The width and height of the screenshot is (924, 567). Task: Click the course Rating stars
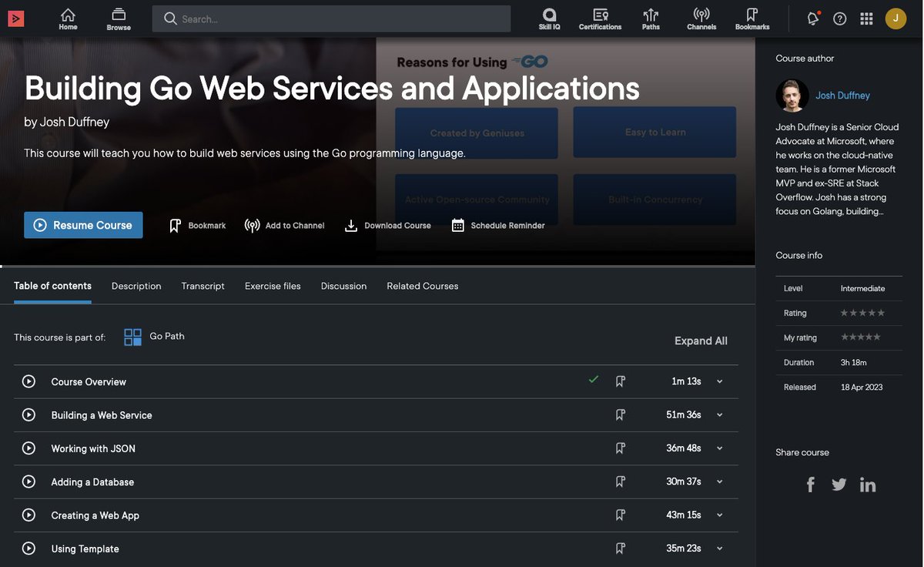[x=862, y=313]
